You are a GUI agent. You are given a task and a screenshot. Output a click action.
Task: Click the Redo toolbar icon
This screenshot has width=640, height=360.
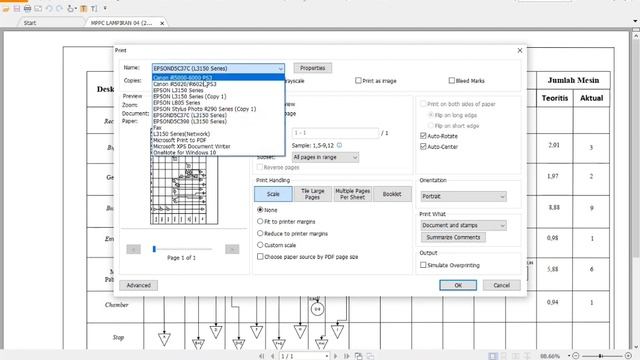tap(60, 8)
